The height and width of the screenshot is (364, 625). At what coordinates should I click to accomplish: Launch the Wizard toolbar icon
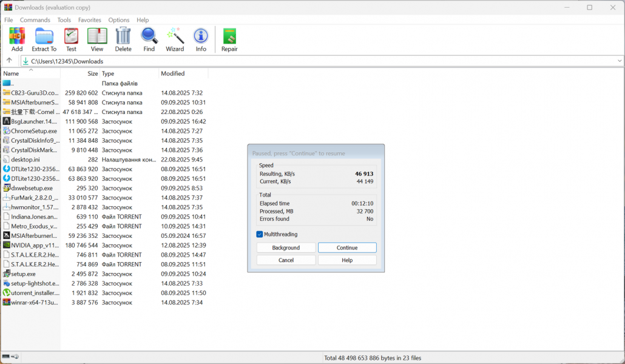point(175,38)
